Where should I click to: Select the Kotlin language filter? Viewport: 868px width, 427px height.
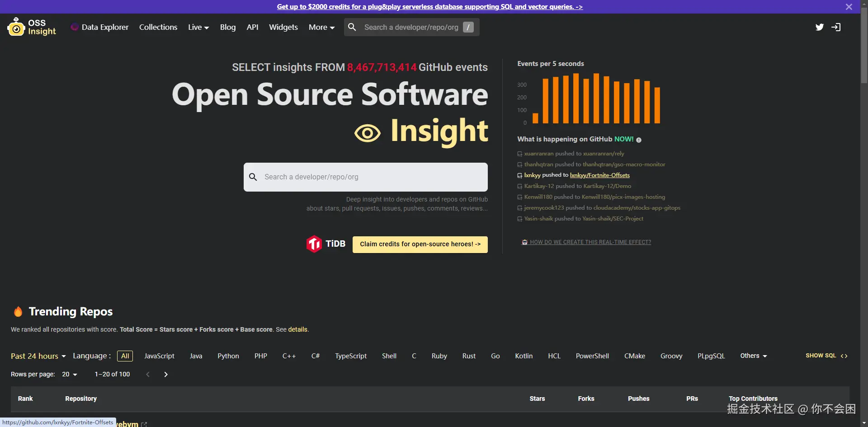pos(524,356)
